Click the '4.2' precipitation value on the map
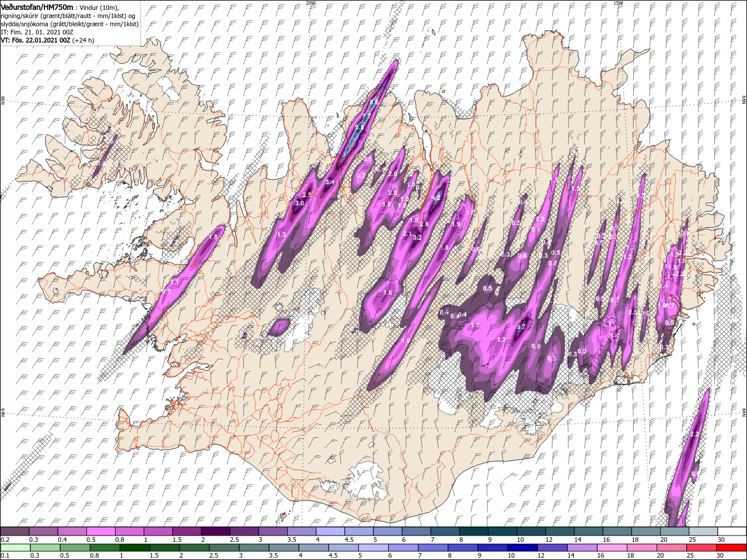Image resolution: width=747 pixels, height=560 pixels. click(435, 198)
